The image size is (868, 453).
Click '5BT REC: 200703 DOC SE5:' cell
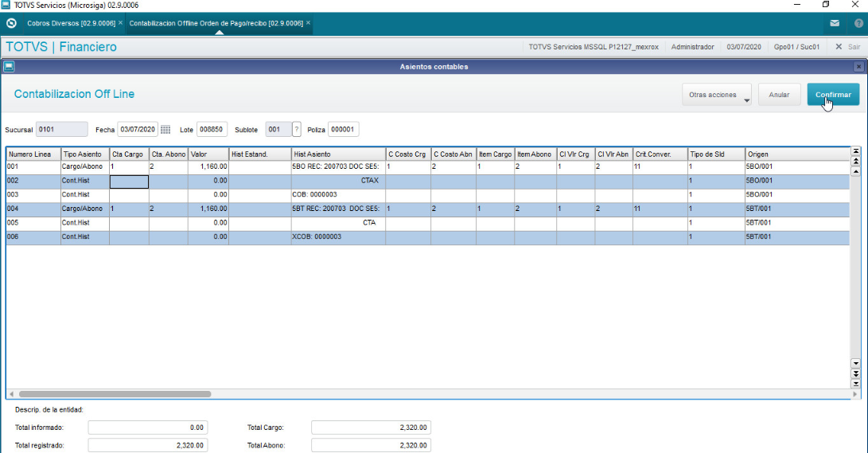(339, 209)
